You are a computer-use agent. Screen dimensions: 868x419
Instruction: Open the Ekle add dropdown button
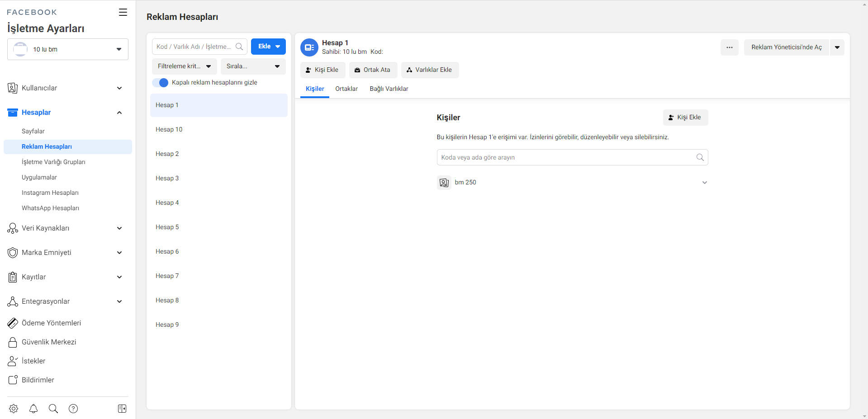coord(268,47)
